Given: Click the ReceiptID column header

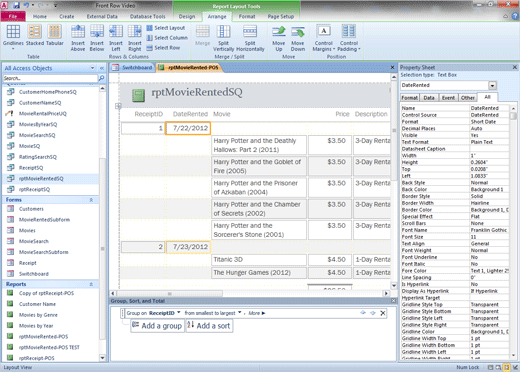Looking at the screenshot, I should point(148,114).
